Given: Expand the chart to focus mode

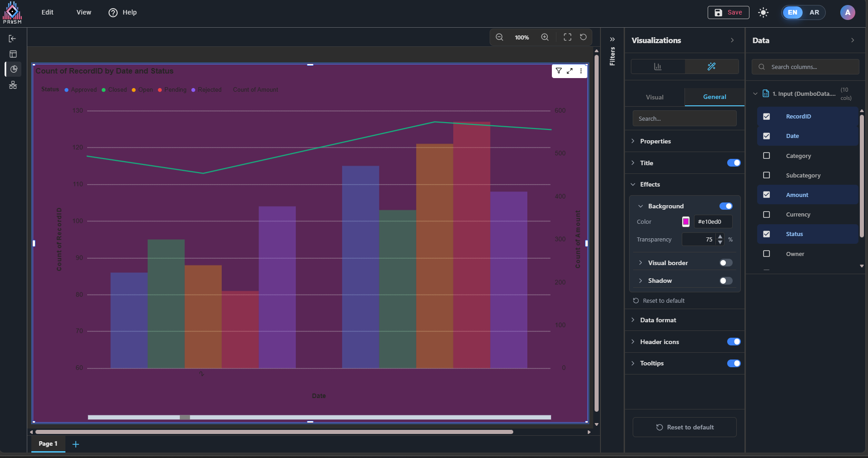Looking at the screenshot, I should coord(570,71).
